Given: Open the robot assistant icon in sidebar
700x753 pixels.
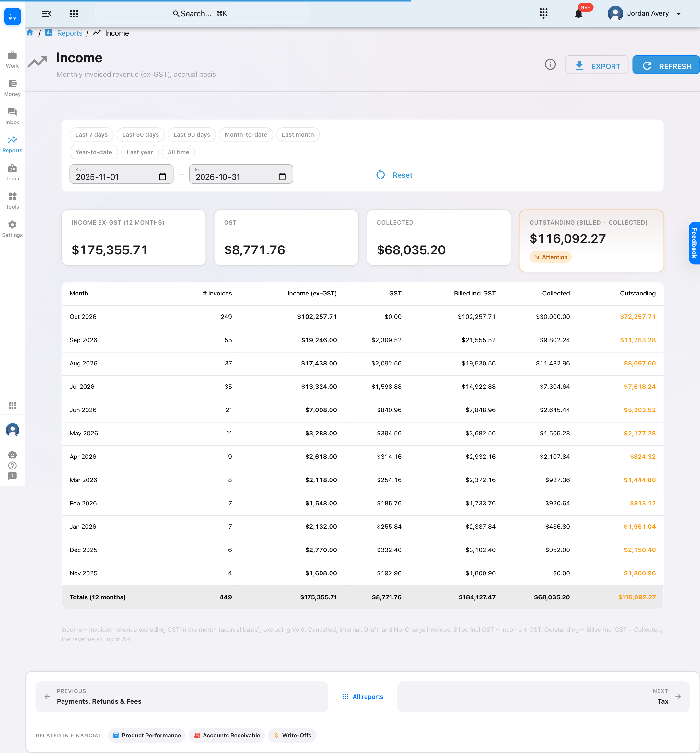Looking at the screenshot, I should pyautogui.click(x=13, y=455).
